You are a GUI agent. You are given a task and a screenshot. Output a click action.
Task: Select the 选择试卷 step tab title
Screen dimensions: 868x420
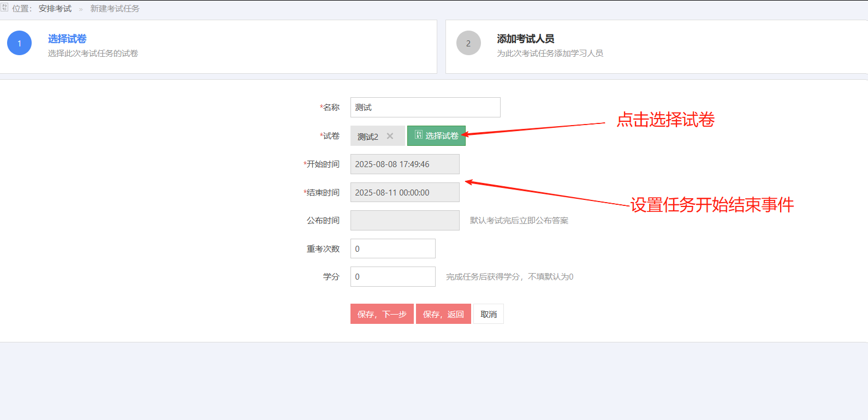tap(67, 39)
